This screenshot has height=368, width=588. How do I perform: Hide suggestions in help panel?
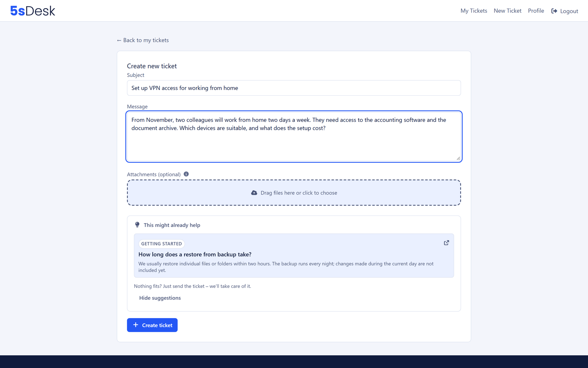(160, 298)
